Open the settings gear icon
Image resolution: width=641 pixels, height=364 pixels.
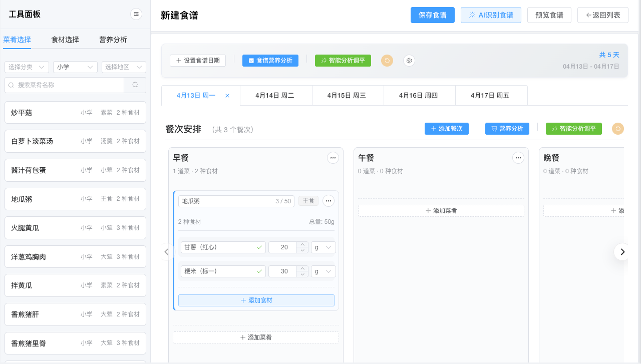click(409, 61)
